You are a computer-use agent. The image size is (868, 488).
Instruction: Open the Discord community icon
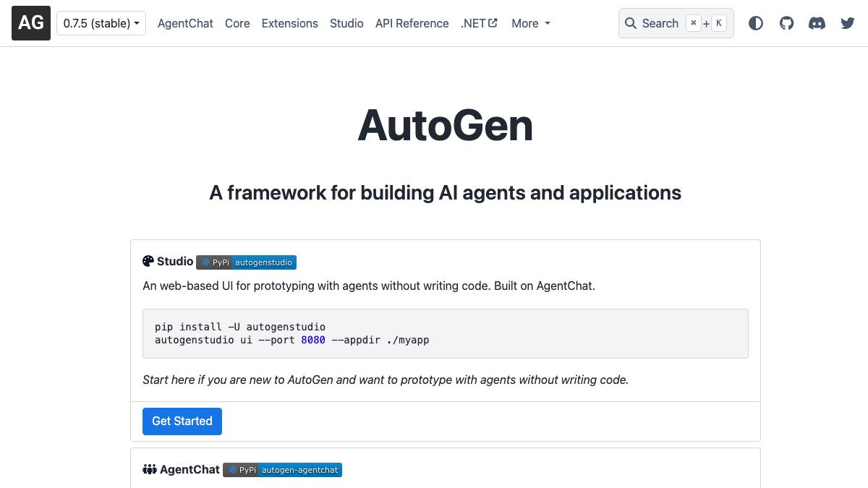[x=817, y=23]
